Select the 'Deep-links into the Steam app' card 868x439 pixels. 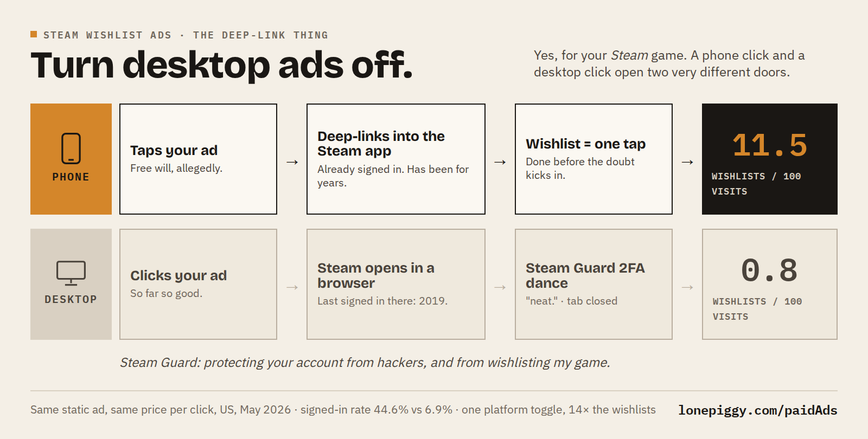coord(396,159)
